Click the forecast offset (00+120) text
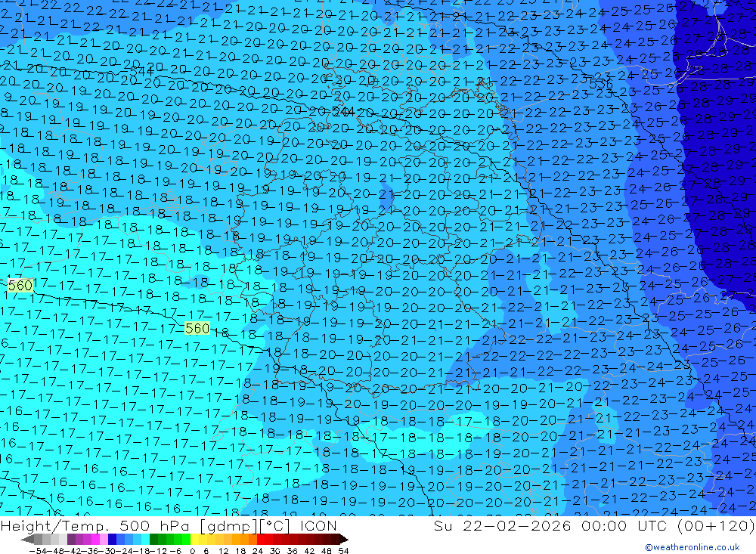Image resolution: width=756 pixels, height=554 pixels. 715,525
